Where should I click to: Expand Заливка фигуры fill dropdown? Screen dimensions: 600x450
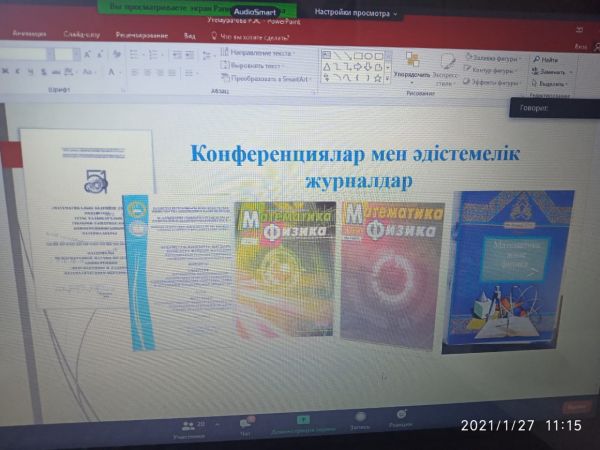(x=496, y=60)
